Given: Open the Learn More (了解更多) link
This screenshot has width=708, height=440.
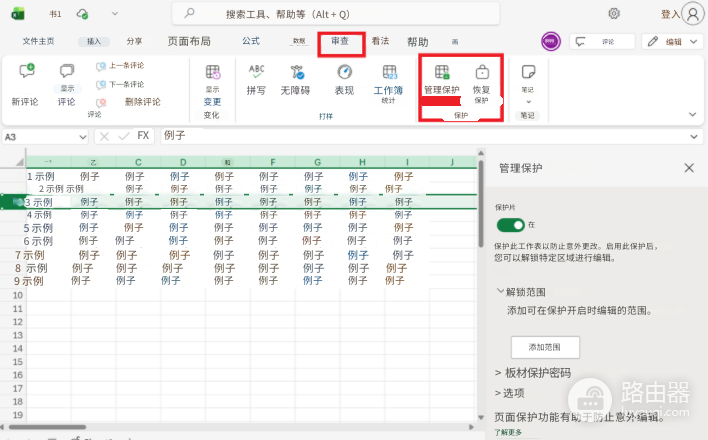Looking at the screenshot, I should coord(508,432).
